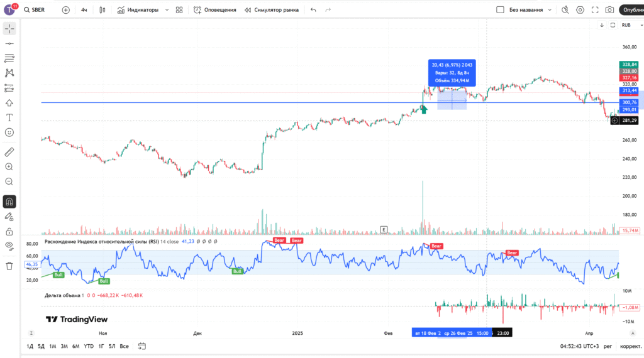Click the chart refresh icon near RUB

tap(613, 25)
